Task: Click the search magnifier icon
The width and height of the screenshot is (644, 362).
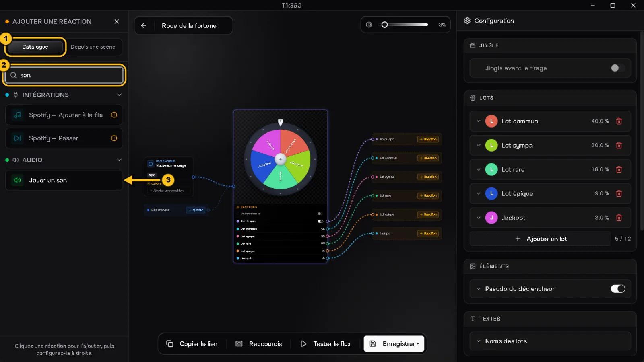Action: coord(14,75)
